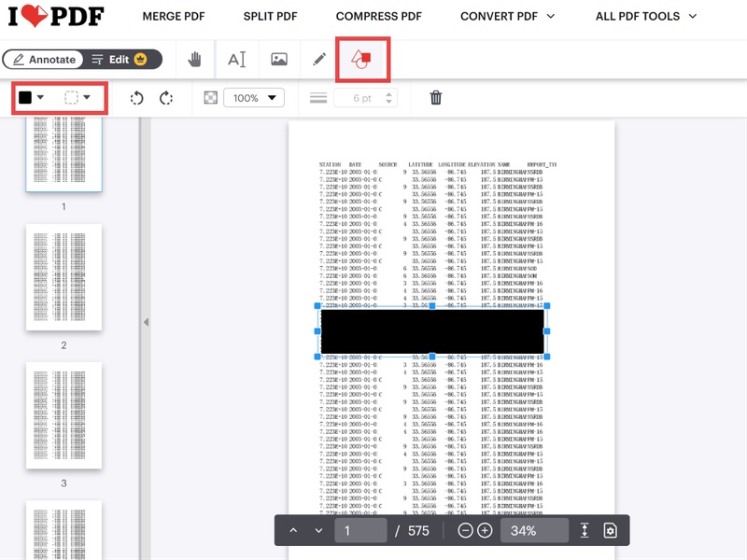The height and width of the screenshot is (560, 747).
Task: Select page 3 thumbnail
Action: point(63,415)
